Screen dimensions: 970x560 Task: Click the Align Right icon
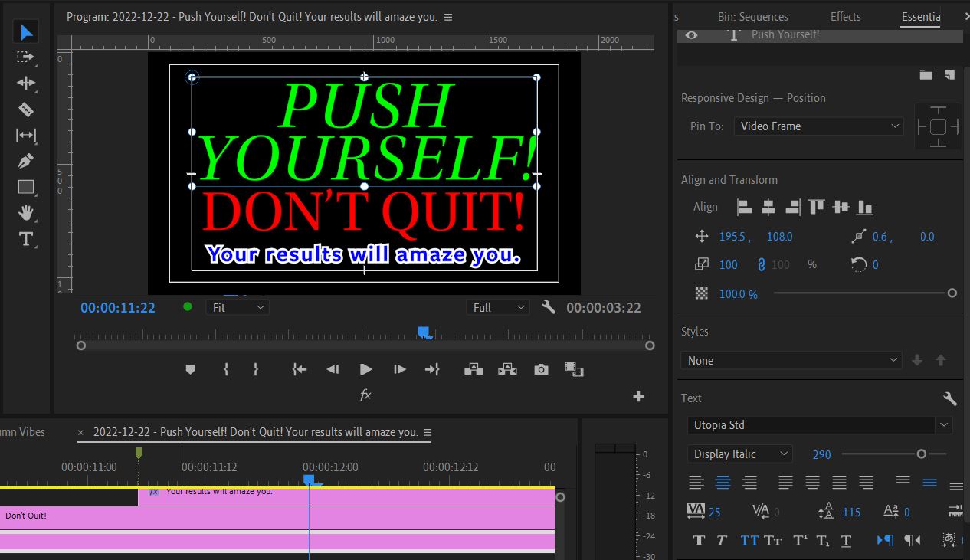[792, 207]
